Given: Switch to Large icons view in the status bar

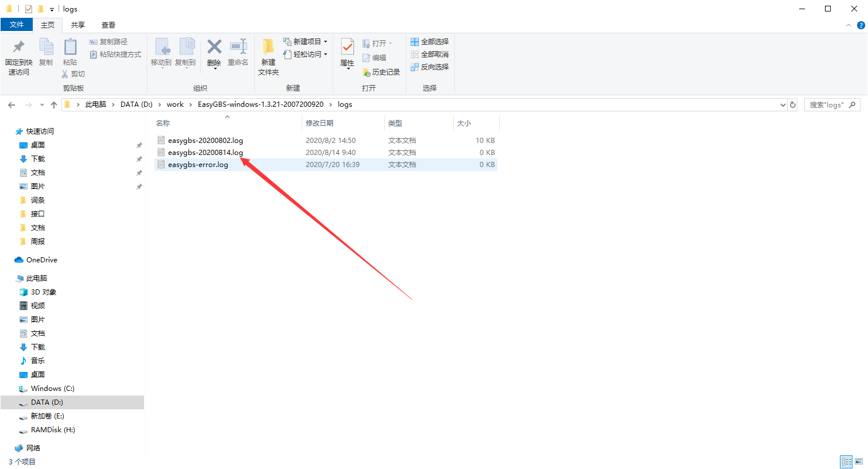Looking at the screenshot, I should [859, 462].
